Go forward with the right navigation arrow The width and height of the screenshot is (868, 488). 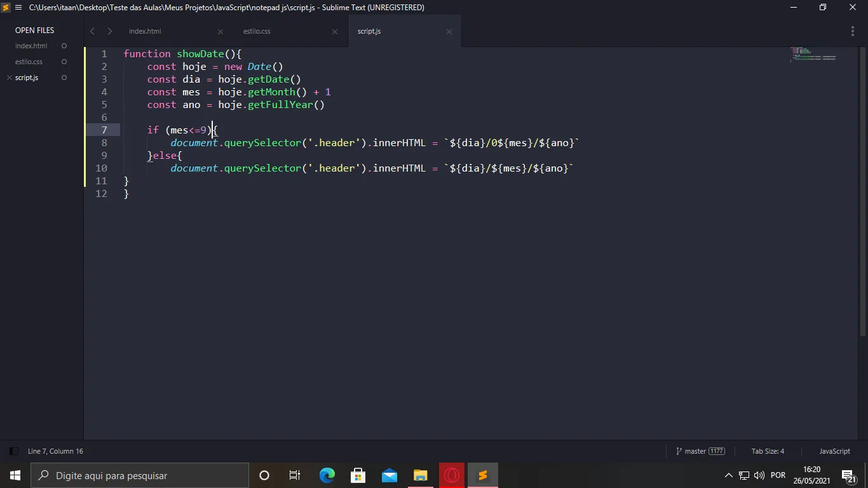pyautogui.click(x=109, y=31)
